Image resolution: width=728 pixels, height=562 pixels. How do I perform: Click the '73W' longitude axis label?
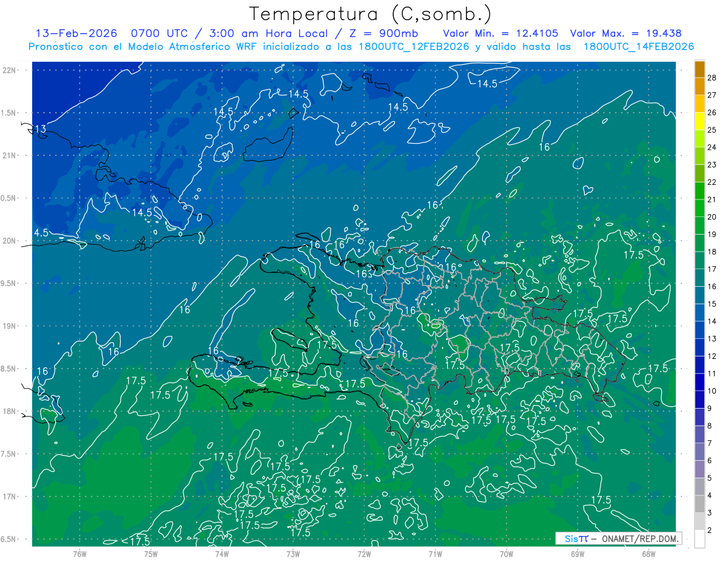coord(293,554)
